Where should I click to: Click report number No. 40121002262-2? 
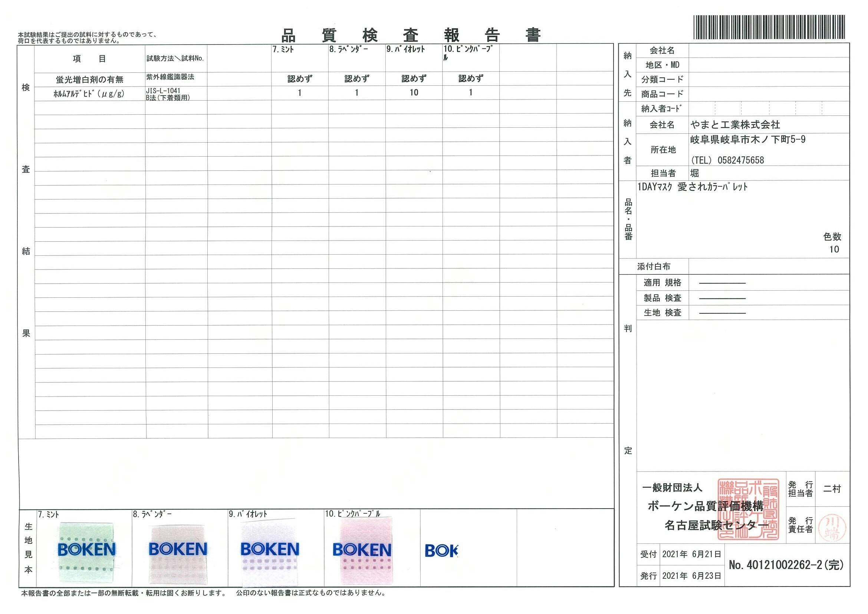(786, 565)
